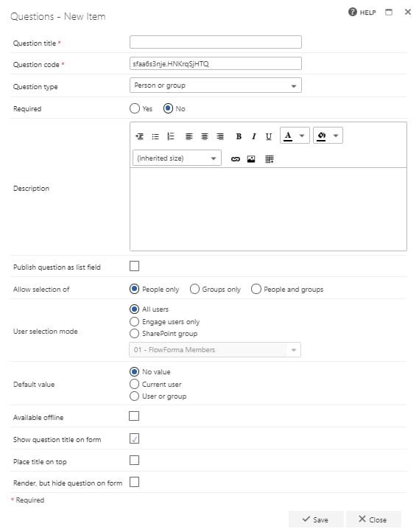Click inside the Description text area
The height and width of the screenshot is (532, 419).
point(268,209)
